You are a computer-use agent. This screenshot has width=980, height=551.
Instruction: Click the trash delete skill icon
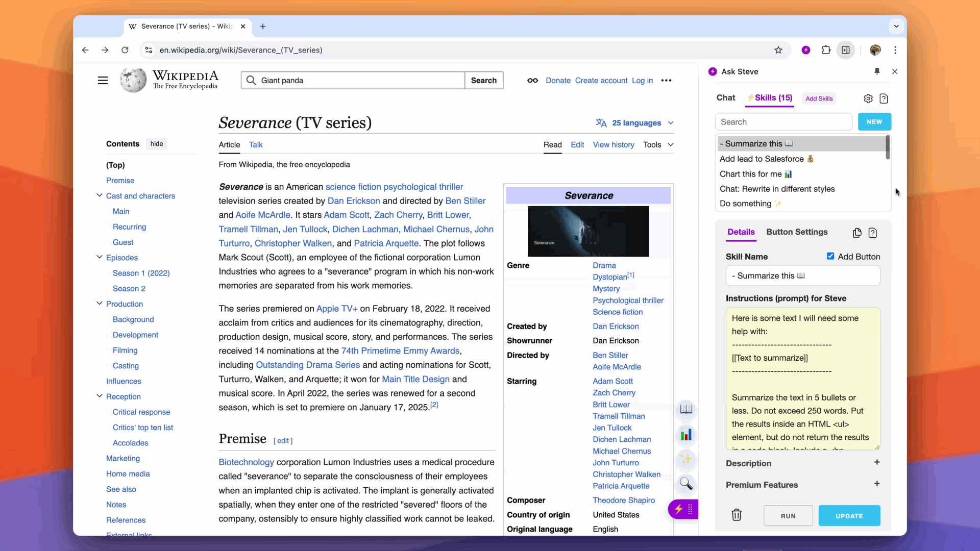point(736,515)
